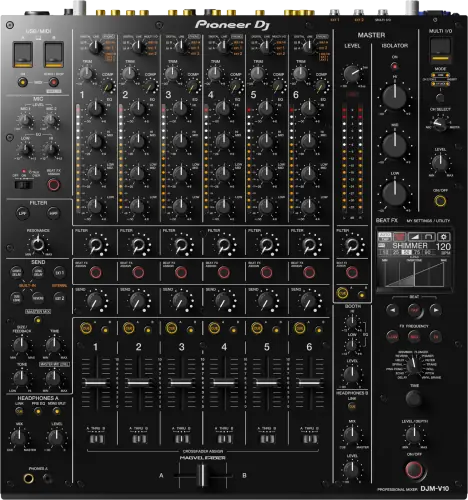
Task: Click the PHONES A gold headphone jack
Action: point(28,479)
